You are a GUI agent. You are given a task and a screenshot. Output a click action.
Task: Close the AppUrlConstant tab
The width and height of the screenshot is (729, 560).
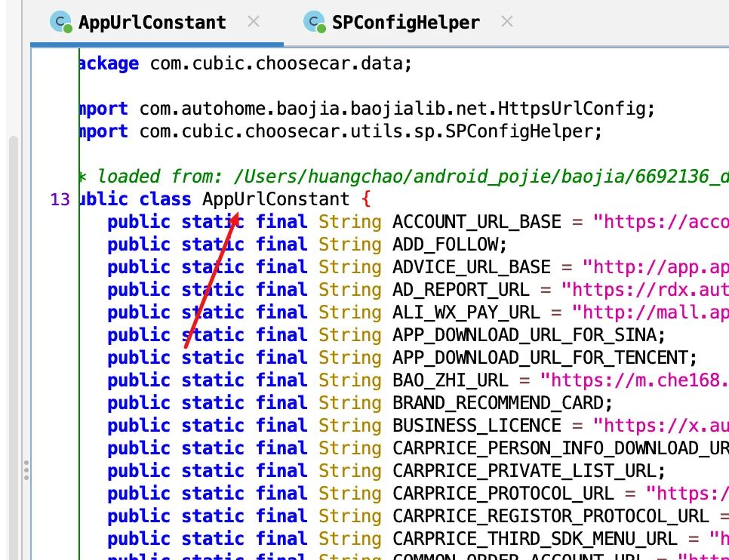tap(254, 21)
